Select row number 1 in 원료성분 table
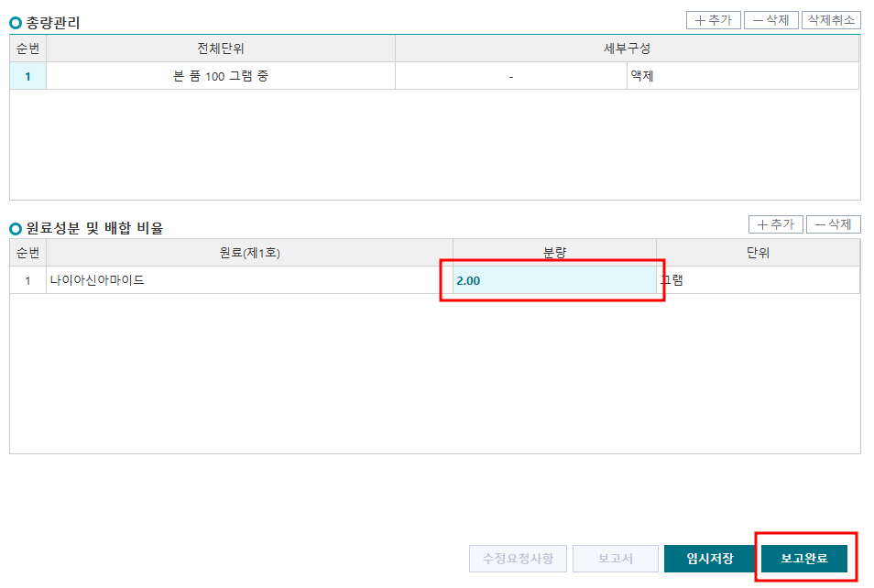Viewport: 874px width, 588px height. coord(27,280)
